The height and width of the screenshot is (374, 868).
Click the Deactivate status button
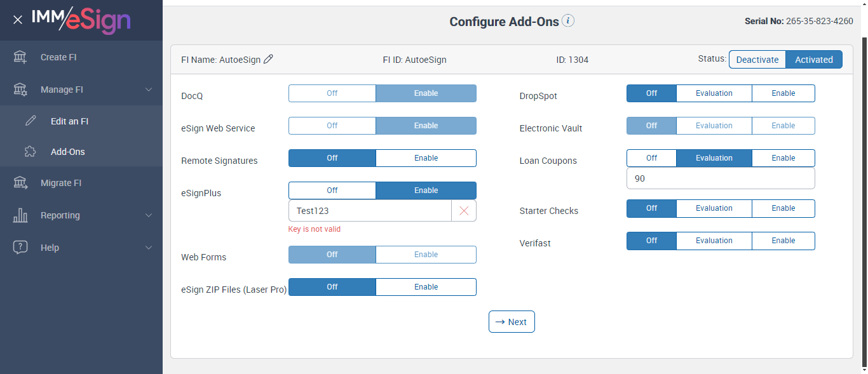tap(757, 60)
